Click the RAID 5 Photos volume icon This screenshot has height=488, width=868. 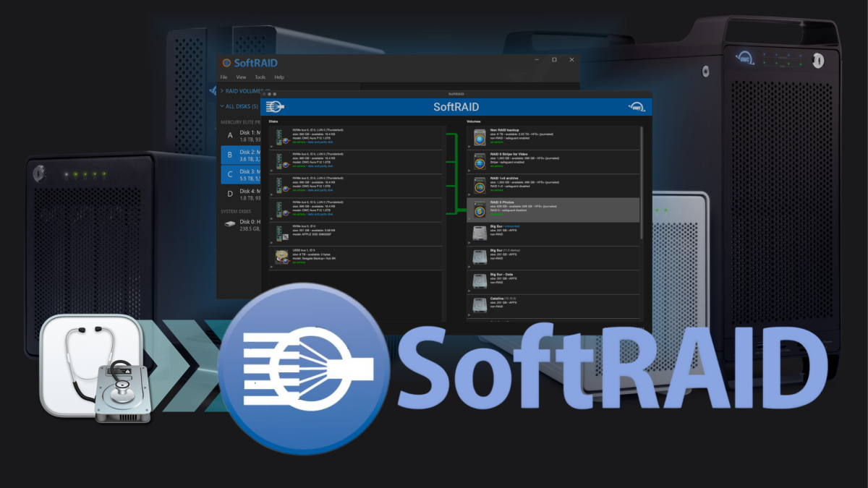pyautogui.click(x=478, y=209)
